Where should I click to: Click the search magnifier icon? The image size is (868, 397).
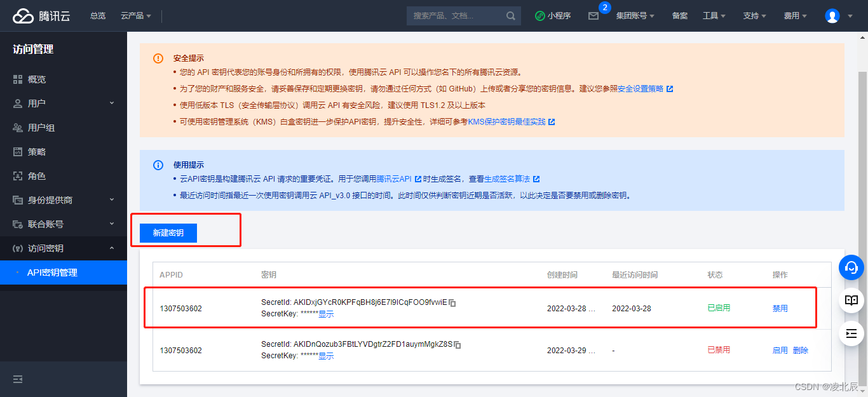[511, 16]
